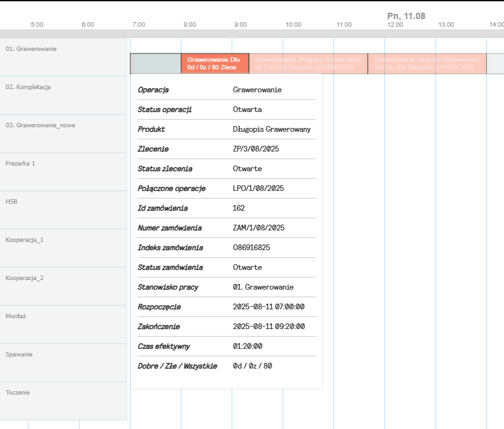Image resolution: width=504 pixels, height=429 pixels.
Task: Select the 02. Kompletacja workstation row
Action: [x=64, y=95]
